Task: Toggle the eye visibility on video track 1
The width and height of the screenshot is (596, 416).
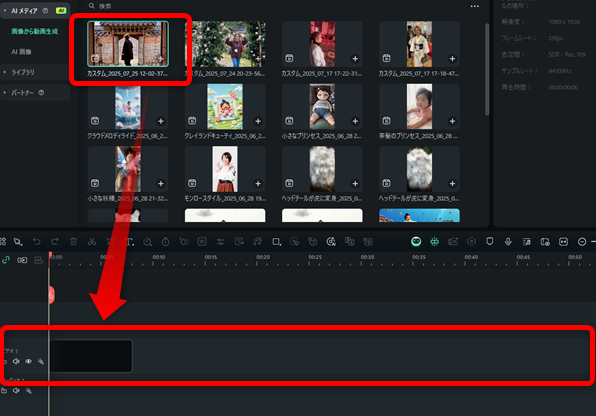Action: [x=29, y=361]
